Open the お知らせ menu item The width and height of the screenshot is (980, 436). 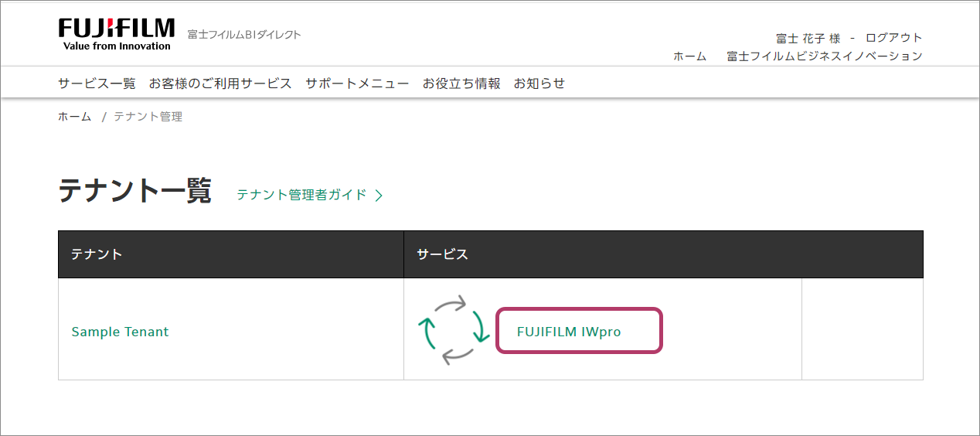pos(539,83)
